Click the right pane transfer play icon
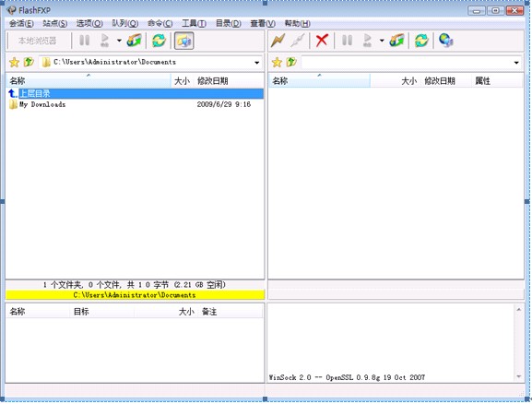 (367, 41)
